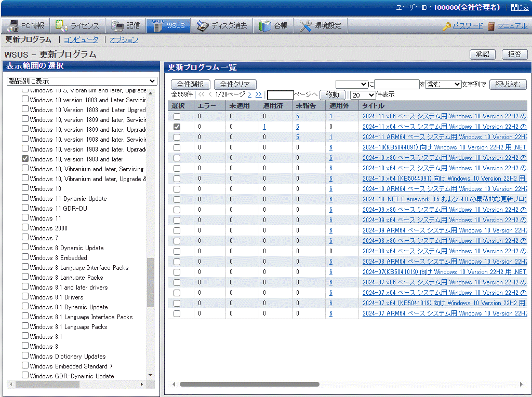Image resolution: width=532 pixels, height=397 pixels.
Task: Click 未報告 count 5 for 2024-11 x86
Action: pyautogui.click(x=298, y=116)
